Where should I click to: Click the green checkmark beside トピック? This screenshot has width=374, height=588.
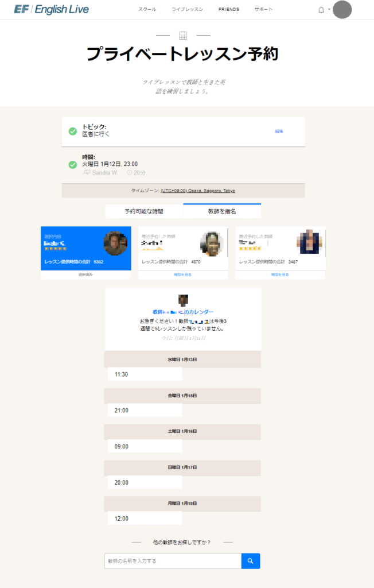click(73, 131)
